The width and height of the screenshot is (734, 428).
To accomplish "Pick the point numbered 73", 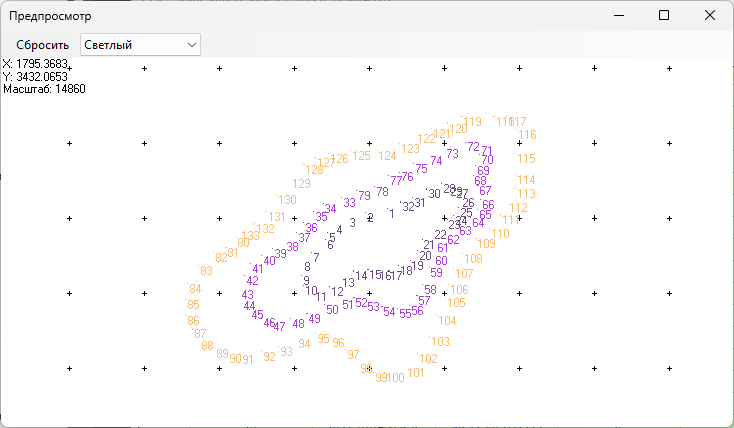I will pyautogui.click(x=452, y=154).
